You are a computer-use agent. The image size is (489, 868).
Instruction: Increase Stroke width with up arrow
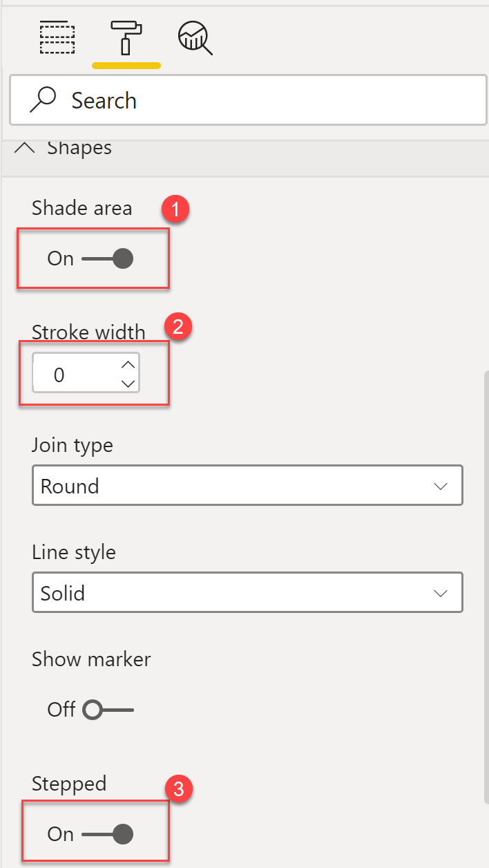pyautogui.click(x=128, y=365)
